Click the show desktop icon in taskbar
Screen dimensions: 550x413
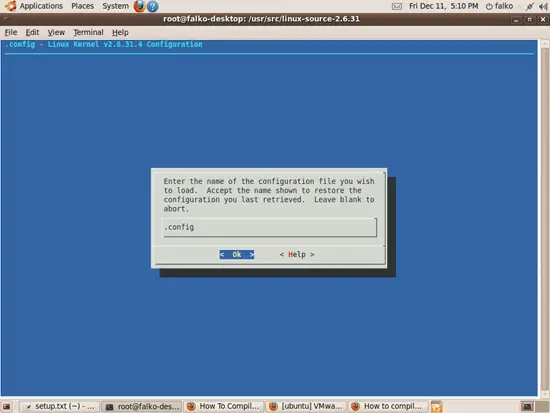pos(7,406)
